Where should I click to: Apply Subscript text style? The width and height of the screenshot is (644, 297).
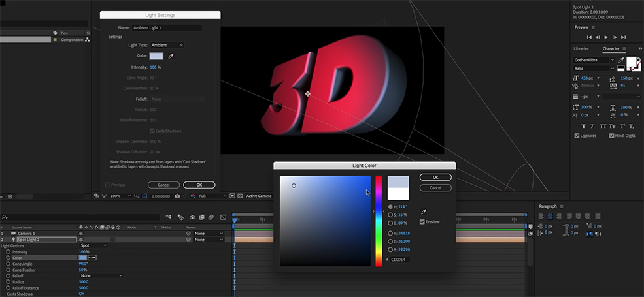pyautogui.click(x=632, y=127)
